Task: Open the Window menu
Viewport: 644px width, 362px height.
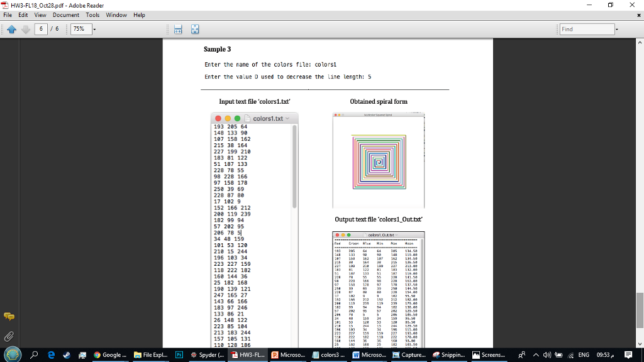Action: (x=117, y=14)
